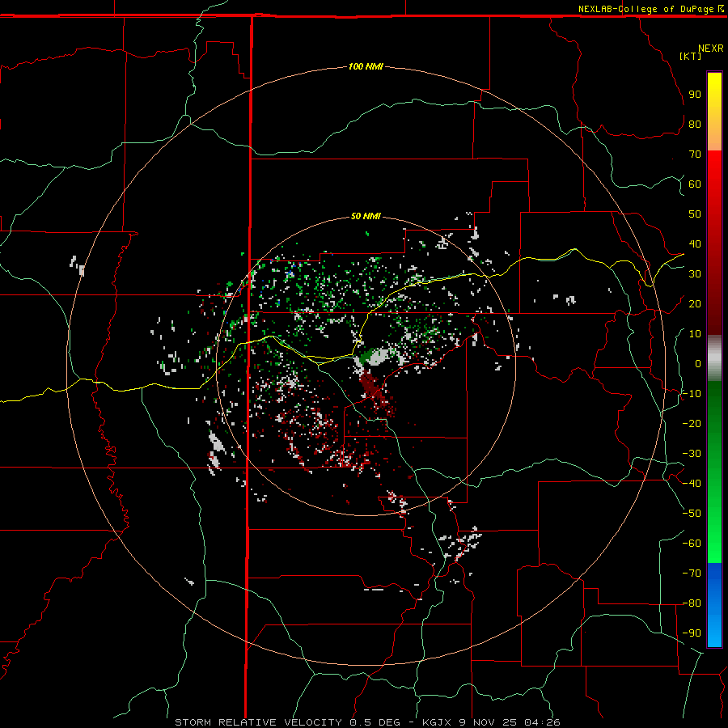
Task: Click the 20 value on velocity scale
Action: pos(695,303)
